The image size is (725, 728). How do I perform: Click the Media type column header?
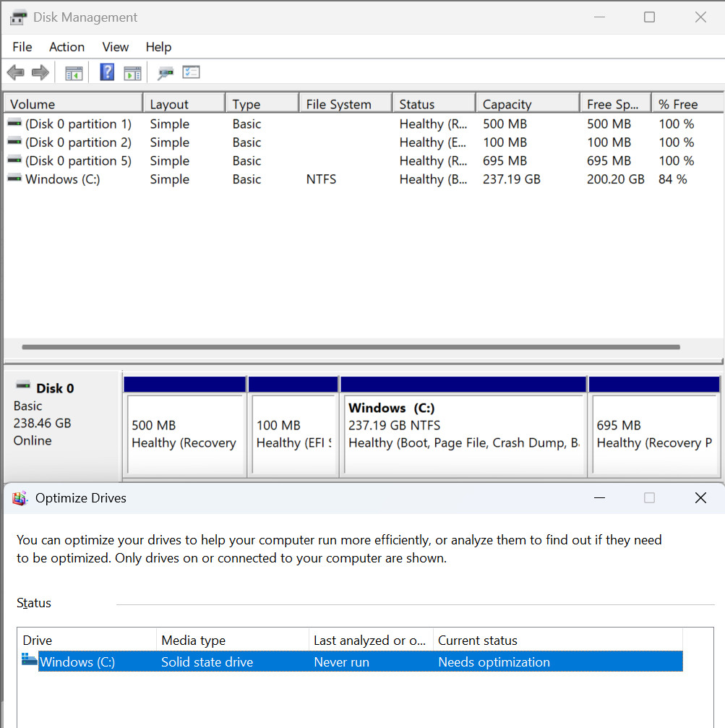click(x=233, y=641)
